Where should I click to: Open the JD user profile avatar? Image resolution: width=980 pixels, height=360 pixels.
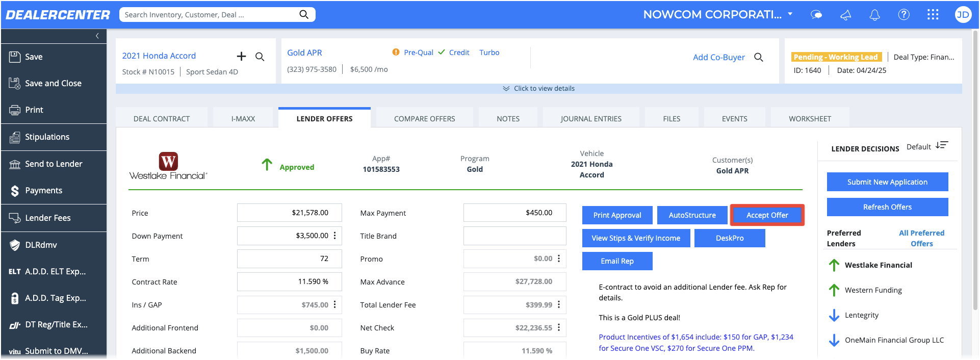(x=963, y=14)
